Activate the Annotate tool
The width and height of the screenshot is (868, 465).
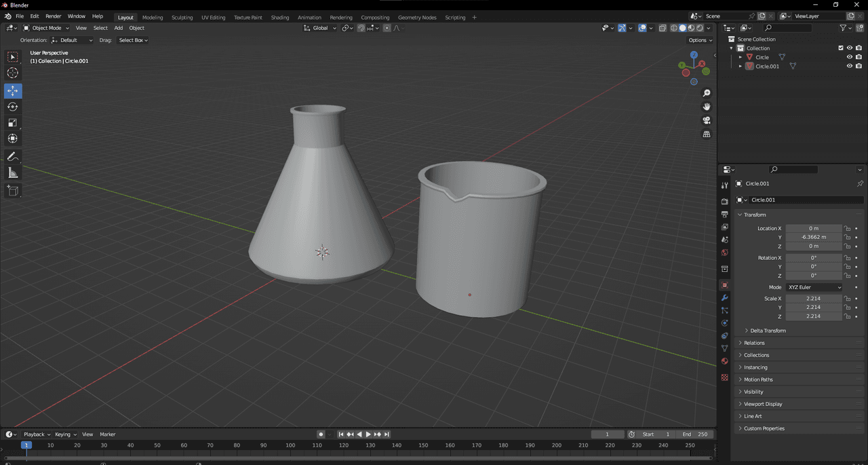click(13, 157)
